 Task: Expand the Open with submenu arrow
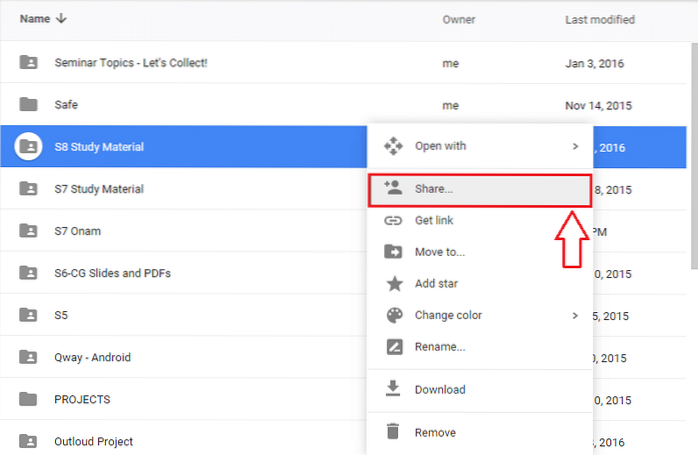click(x=575, y=146)
